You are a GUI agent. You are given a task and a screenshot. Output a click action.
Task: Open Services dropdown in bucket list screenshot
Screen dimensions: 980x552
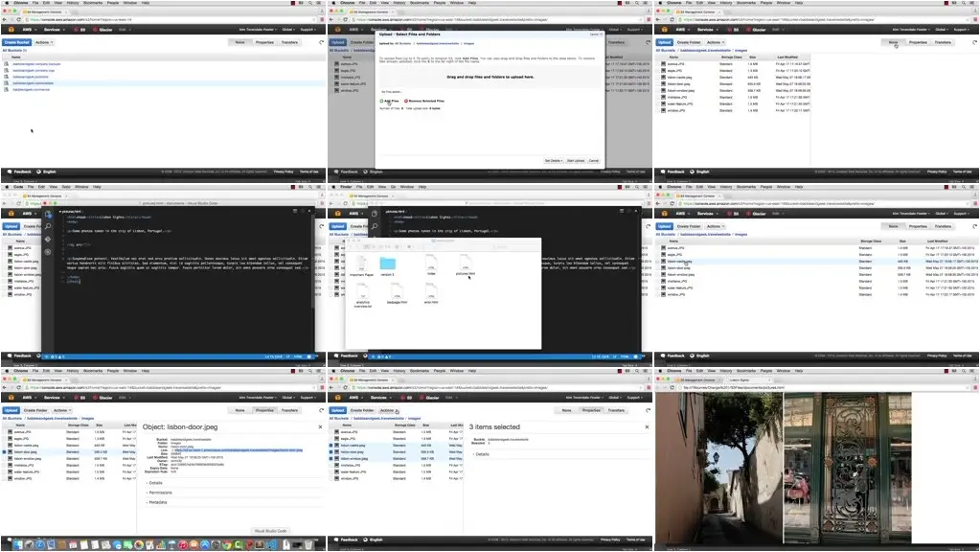pos(53,30)
